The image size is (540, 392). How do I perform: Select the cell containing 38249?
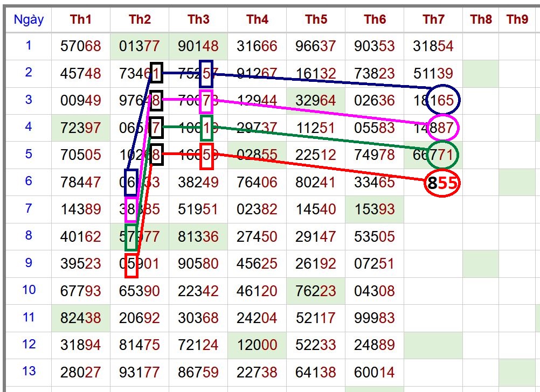click(198, 182)
